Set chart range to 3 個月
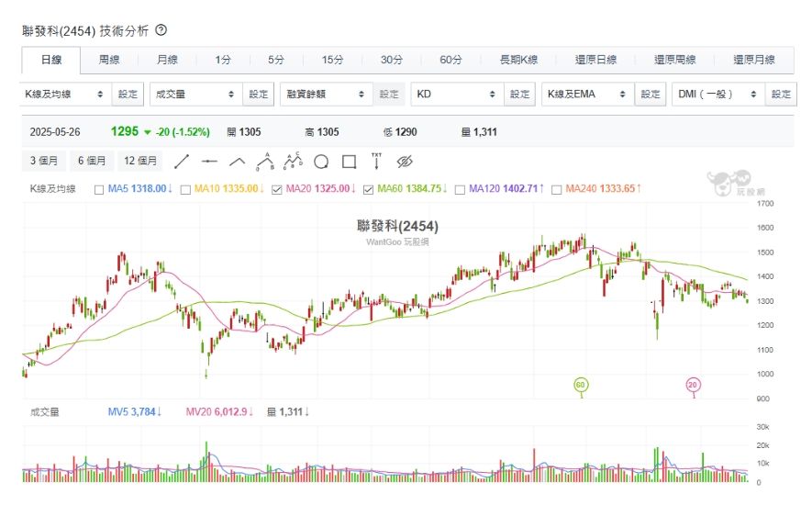812x505 pixels. 43,161
